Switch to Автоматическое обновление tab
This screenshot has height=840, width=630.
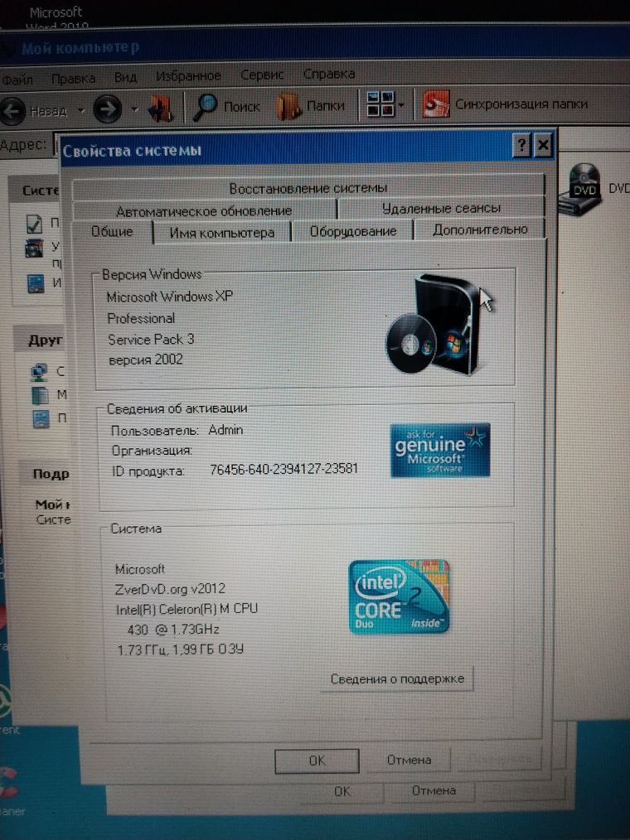204,210
